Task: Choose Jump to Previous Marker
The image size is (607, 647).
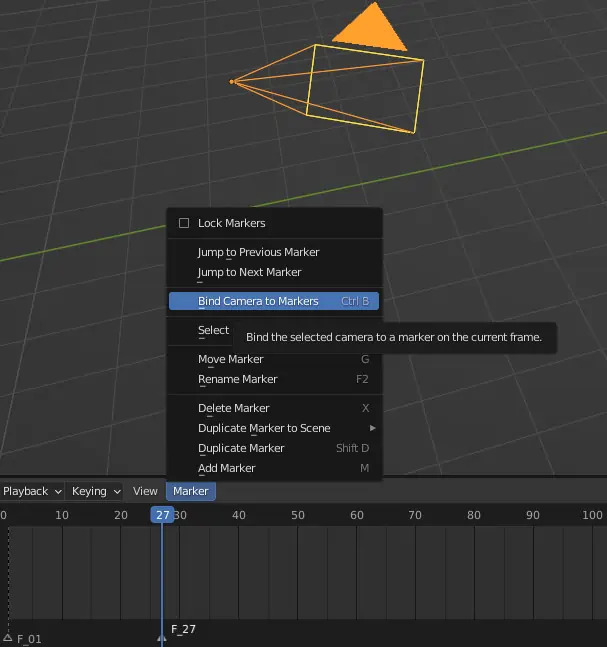Action: pos(258,252)
